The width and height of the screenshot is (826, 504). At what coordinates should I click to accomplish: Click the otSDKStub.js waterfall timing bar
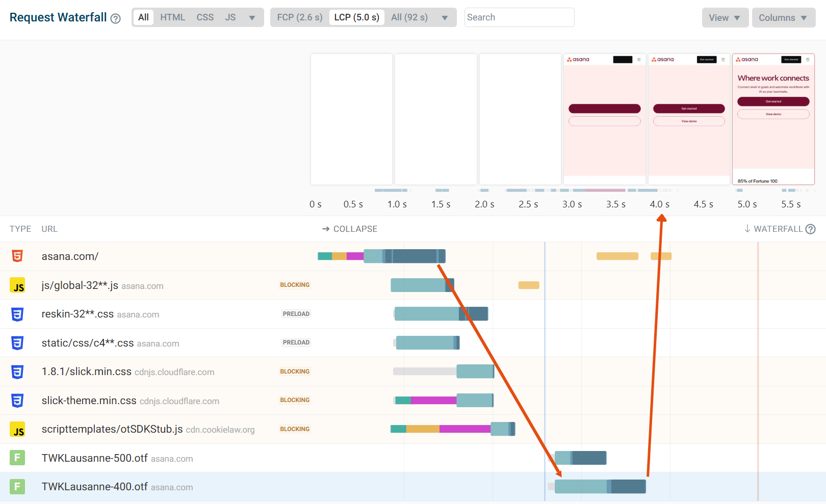(453, 429)
